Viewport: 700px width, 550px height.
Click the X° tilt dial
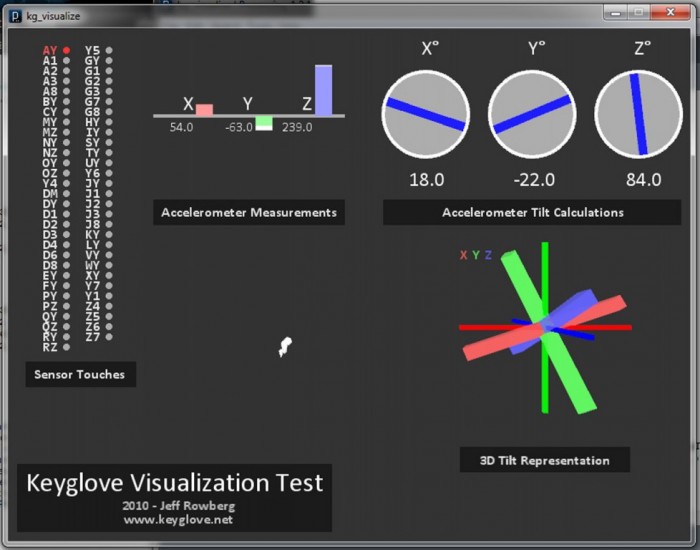click(426, 114)
